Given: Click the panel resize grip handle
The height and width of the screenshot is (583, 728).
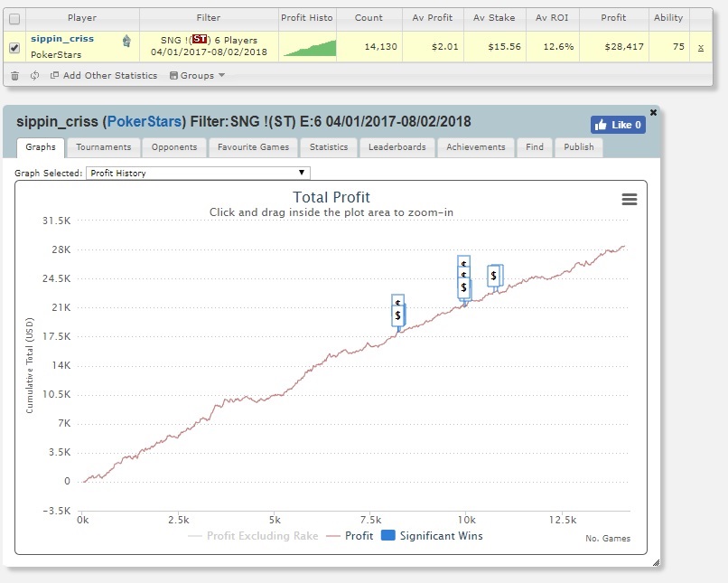Looking at the screenshot, I should tap(656, 563).
